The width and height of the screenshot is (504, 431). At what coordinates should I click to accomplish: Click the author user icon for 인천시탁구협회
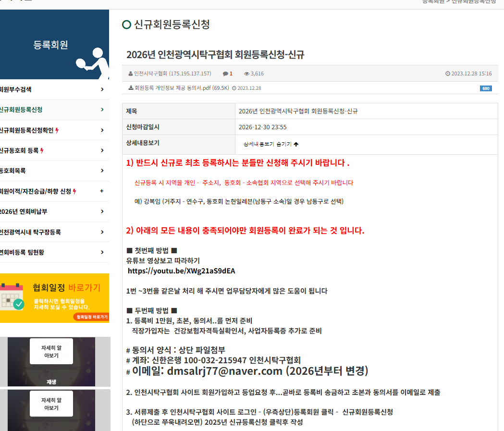click(131, 74)
